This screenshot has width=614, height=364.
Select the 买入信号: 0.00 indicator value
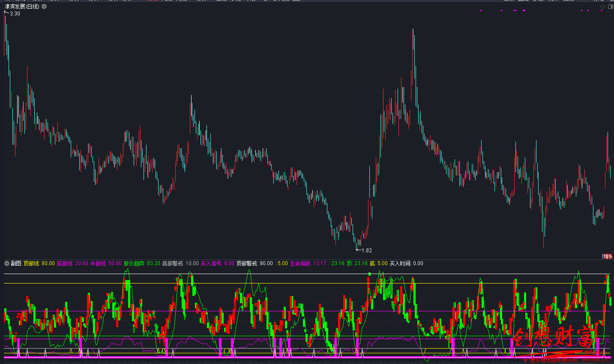click(x=218, y=263)
